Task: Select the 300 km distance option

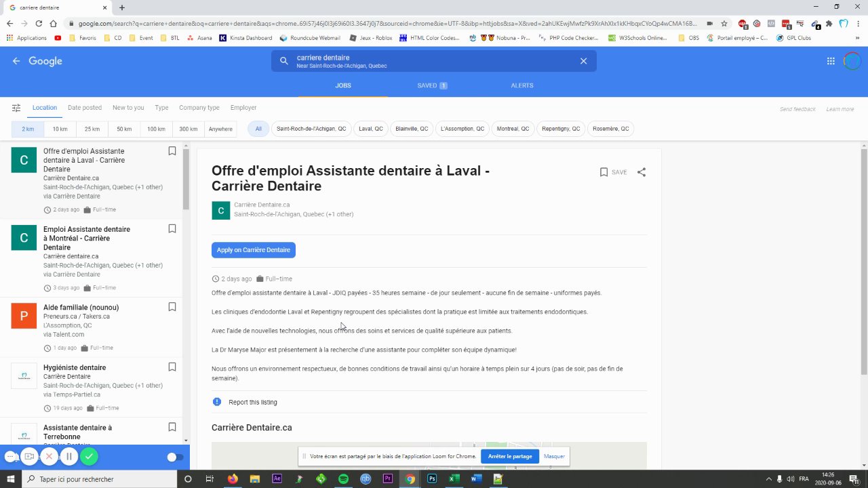Action: [x=189, y=129]
